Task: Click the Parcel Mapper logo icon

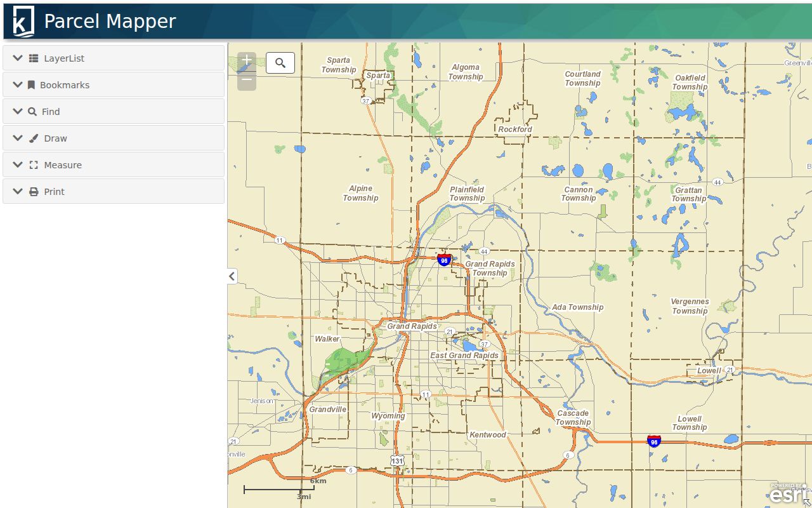Action: (x=23, y=21)
